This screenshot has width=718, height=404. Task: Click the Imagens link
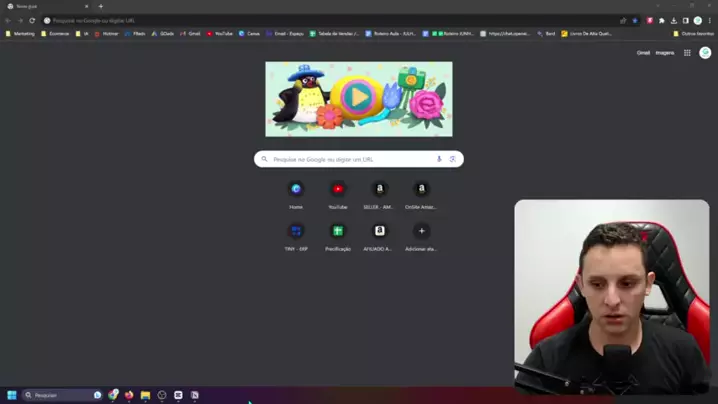pyautogui.click(x=665, y=53)
